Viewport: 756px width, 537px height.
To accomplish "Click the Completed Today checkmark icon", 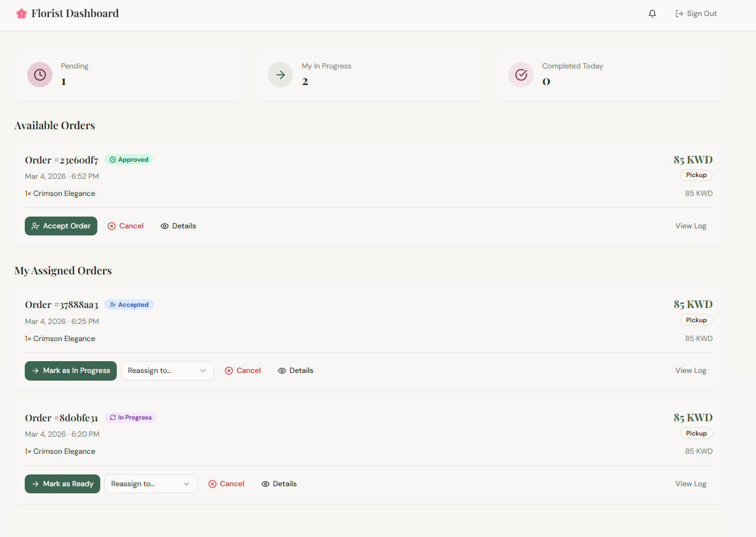I will tap(521, 75).
